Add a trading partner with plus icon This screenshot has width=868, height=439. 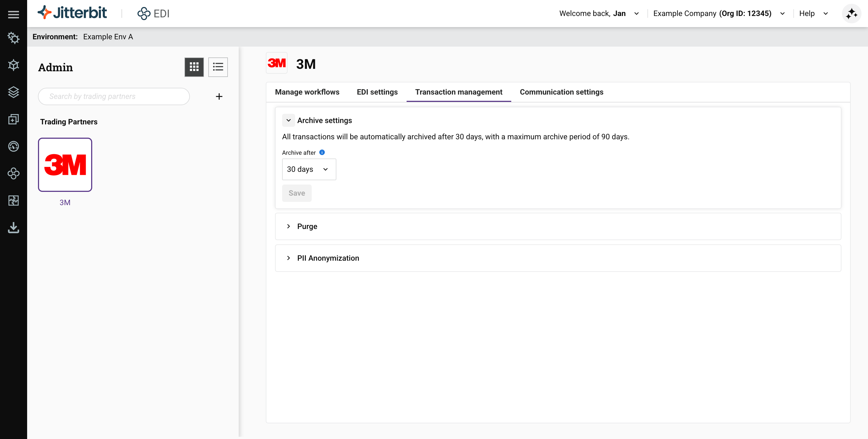219,97
